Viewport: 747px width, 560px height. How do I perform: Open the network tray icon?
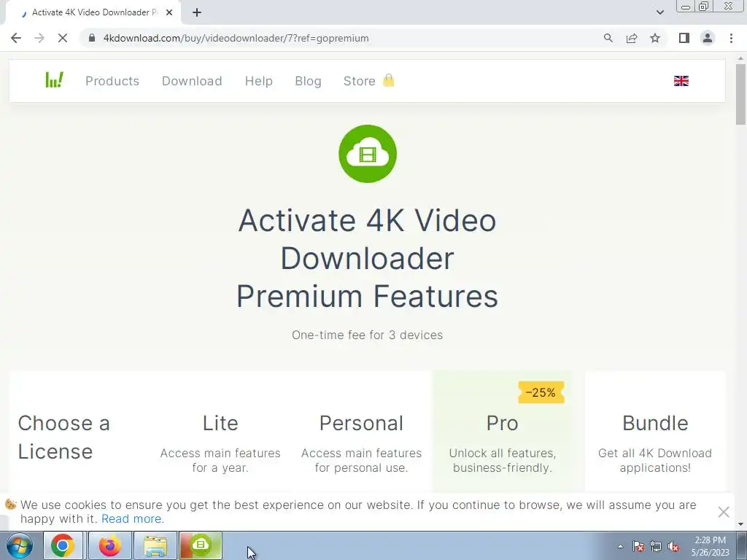[656, 546]
